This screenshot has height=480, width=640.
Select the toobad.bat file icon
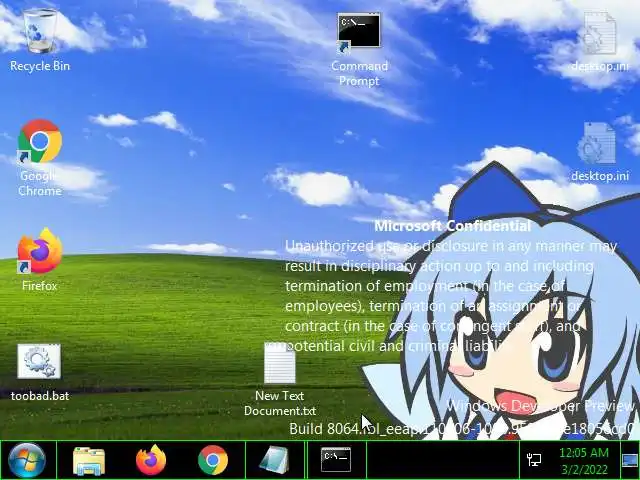pyautogui.click(x=39, y=361)
